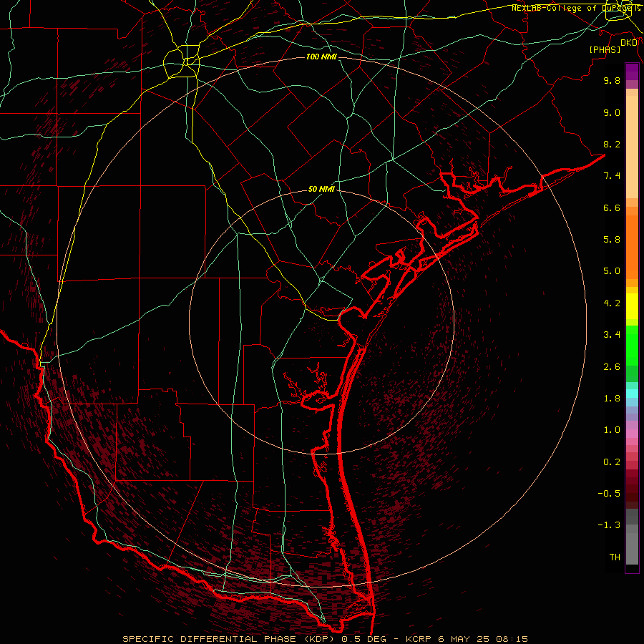The width and height of the screenshot is (644, 644).
Task: Select the 3.4 value on the color scale
Action: click(x=612, y=335)
